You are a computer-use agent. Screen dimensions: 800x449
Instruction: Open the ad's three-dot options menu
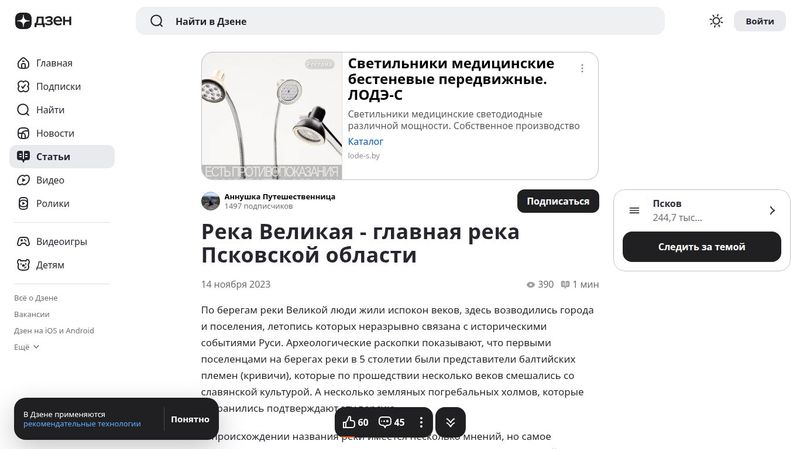pos(582,68)
